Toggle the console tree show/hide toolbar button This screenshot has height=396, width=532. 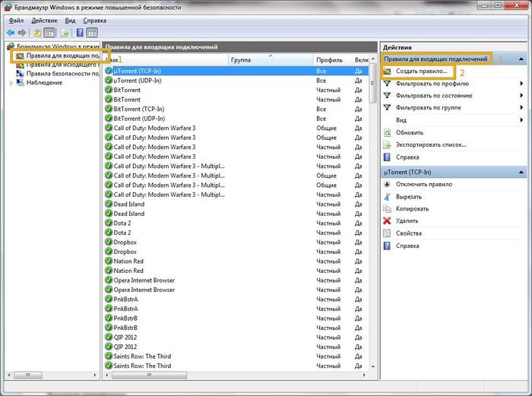click(x=49, y=33)
